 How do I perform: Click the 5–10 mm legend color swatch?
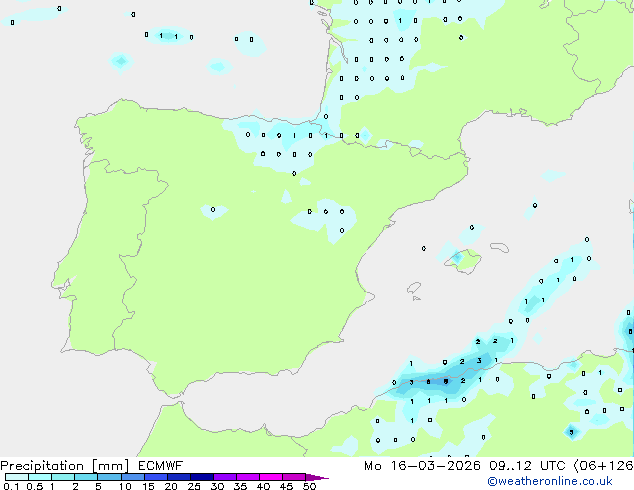point(109,477)
